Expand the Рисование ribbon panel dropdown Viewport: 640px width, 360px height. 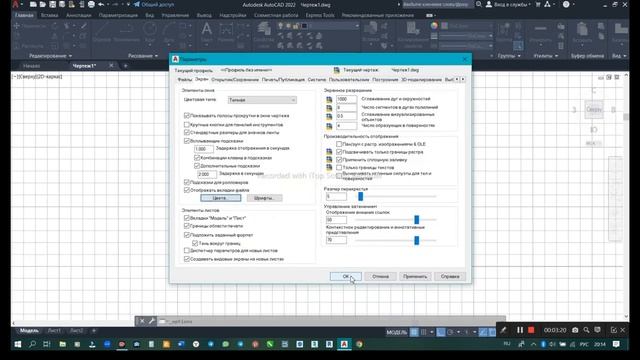(156, 56)
